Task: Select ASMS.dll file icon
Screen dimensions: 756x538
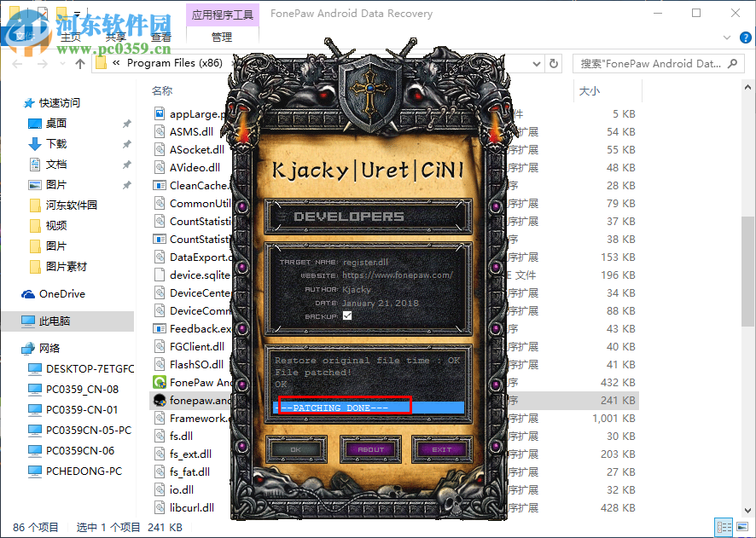Action: pos(159,131)
